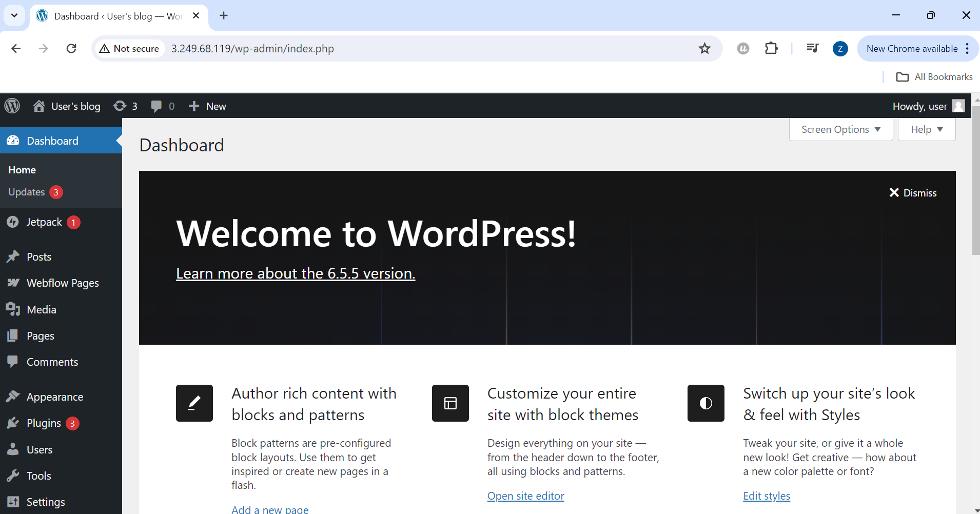Click the round extension icon beside the star
Viewport: 980px width, 514px height.
pos(743,48)
